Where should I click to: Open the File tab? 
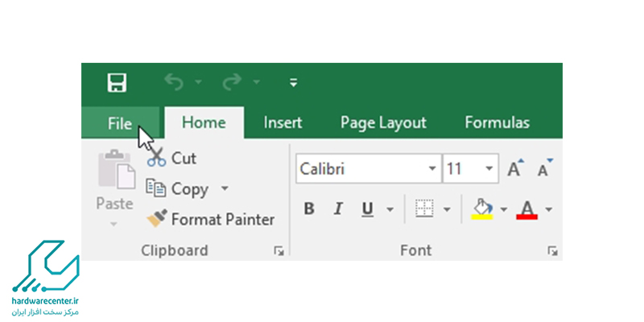point(120,123)
